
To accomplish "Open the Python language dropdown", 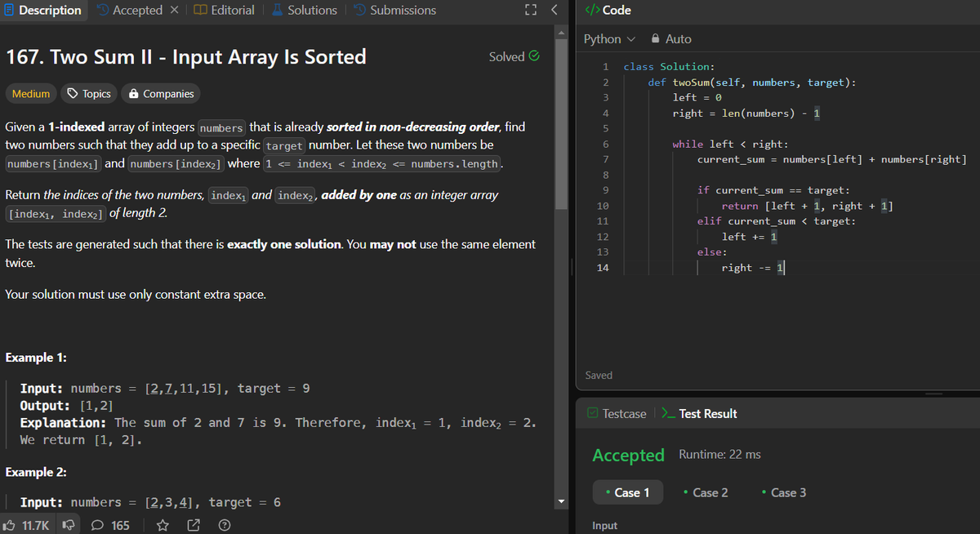I will 608,38.
